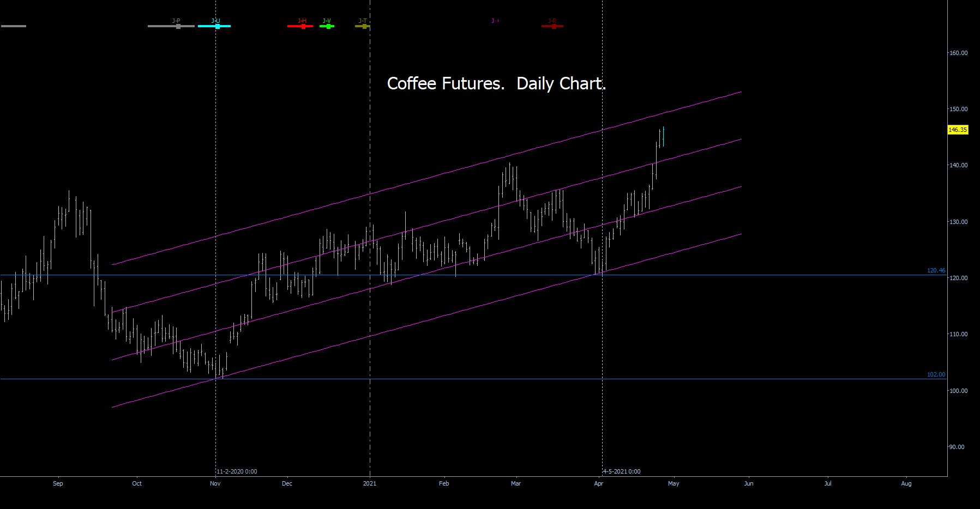
Task: Click the 140.00 price axis label
Action: click(x=958, y=165)
